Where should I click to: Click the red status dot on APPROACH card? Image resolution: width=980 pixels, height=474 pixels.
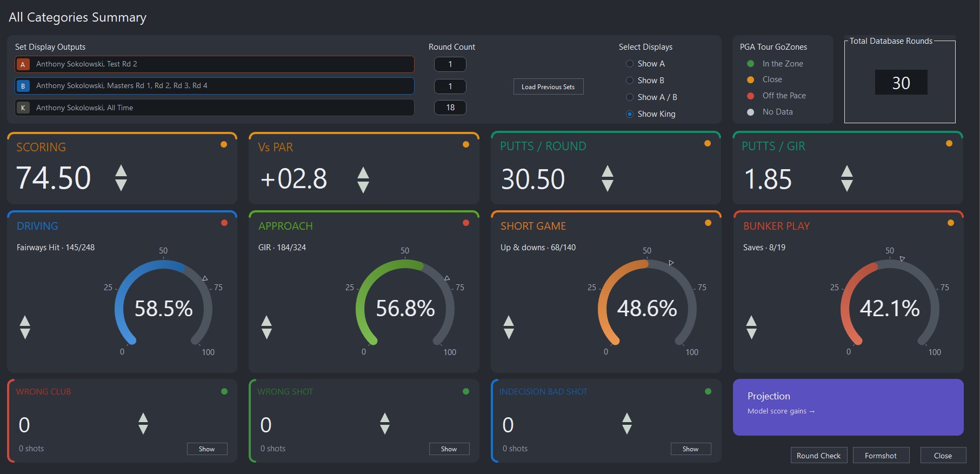[466, 223]
